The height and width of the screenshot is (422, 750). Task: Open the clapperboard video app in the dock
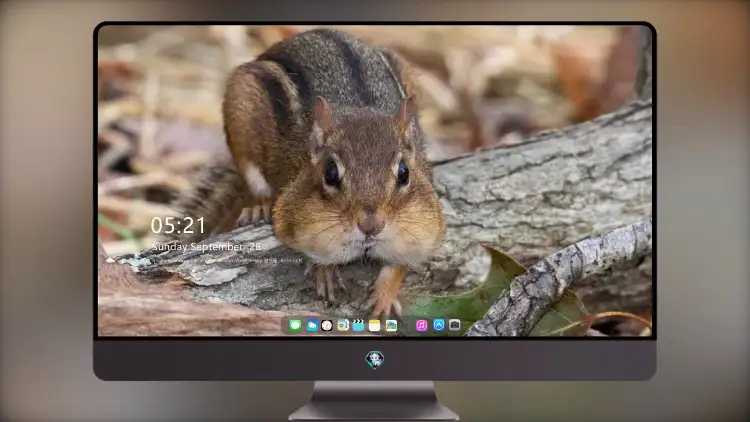point(358,325)
